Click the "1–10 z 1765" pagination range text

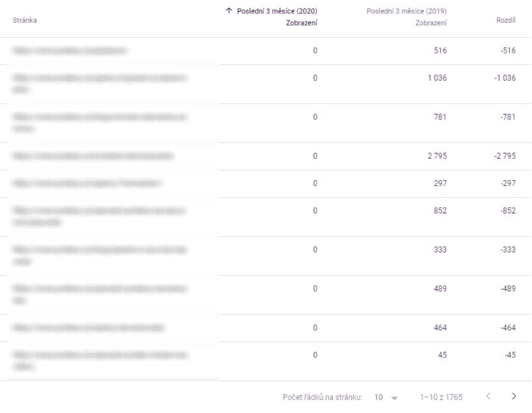(x=441, y=397)
